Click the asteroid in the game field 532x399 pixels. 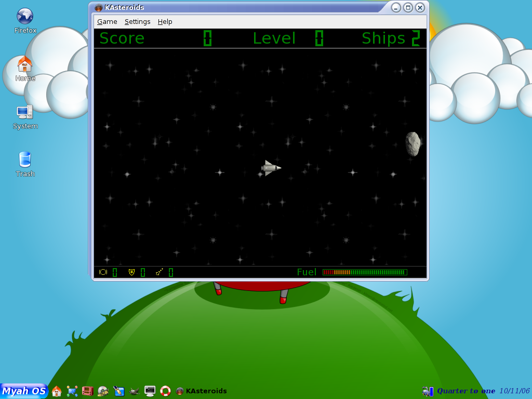[x=413, y=144]
